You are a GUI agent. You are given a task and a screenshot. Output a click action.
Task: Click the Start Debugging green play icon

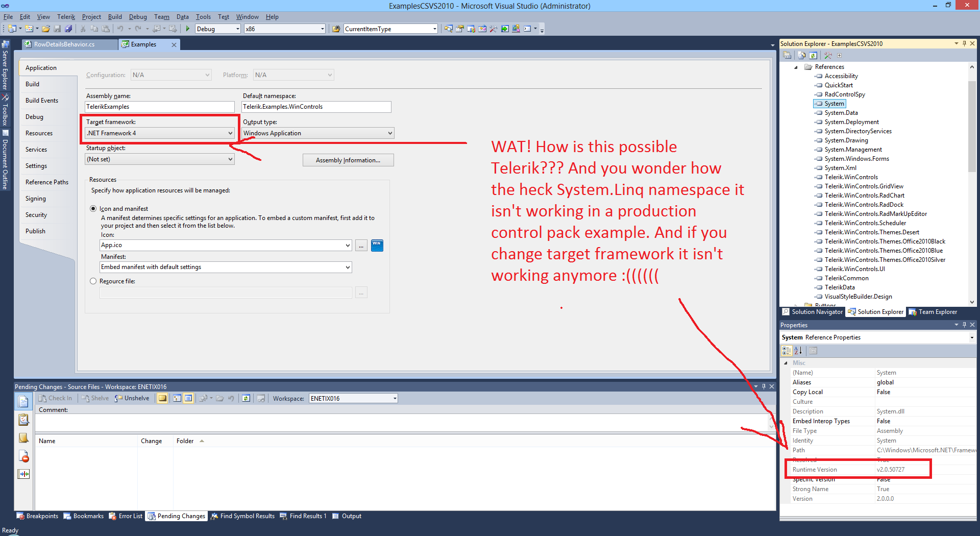pyautogui.click(x=188, y=29)
